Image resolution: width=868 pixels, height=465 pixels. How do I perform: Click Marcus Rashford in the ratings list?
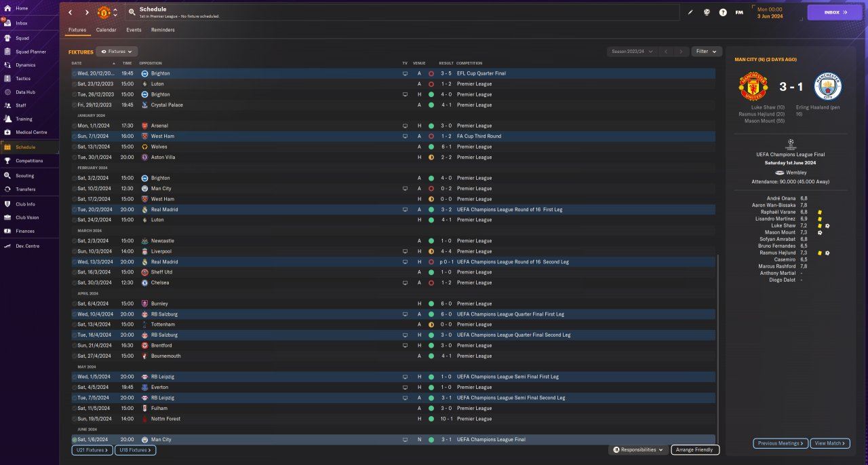[777, 266]
